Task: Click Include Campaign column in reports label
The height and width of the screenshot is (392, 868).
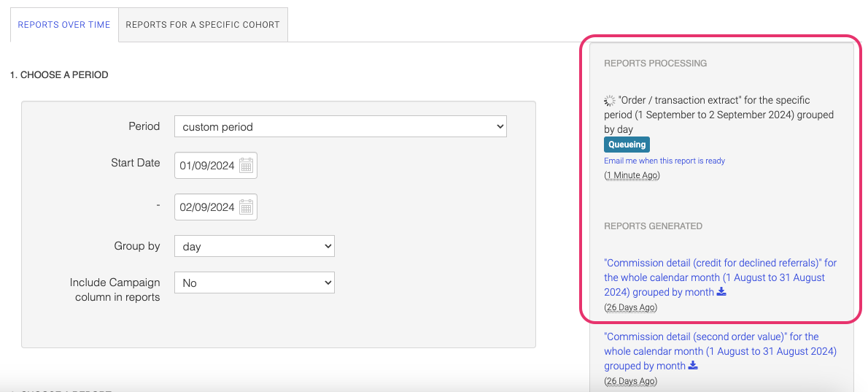Action: click(115, 290)
